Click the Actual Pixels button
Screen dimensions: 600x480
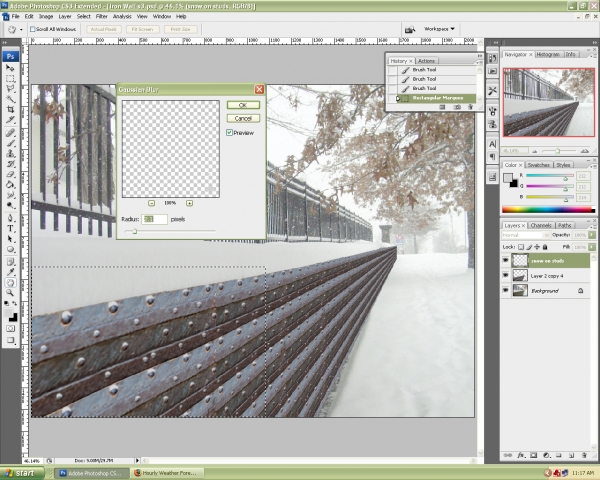click(x=103, y=29)
